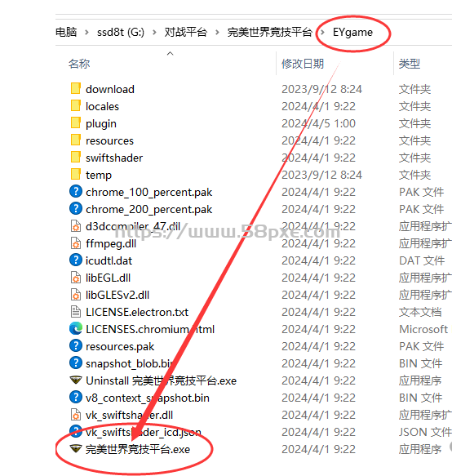Click the icudtl.dat unknown-file icon
This screenshot has width=452, height=476.
coord(76,260)
